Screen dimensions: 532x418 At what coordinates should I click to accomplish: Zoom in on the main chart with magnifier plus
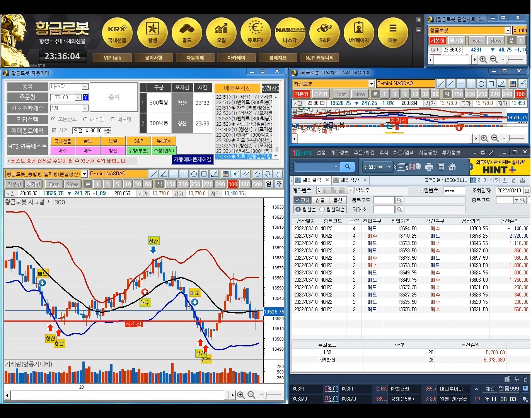pyautogui.click(x=241, y=395)
